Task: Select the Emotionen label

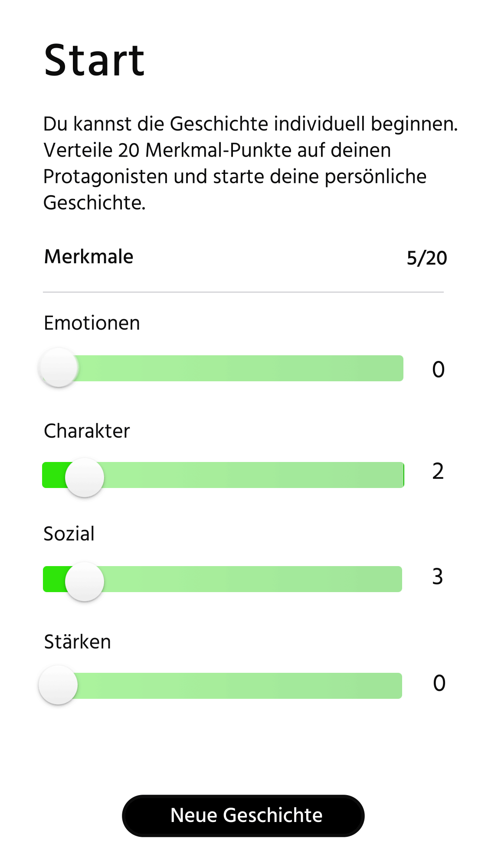Action: coord(92,323)
